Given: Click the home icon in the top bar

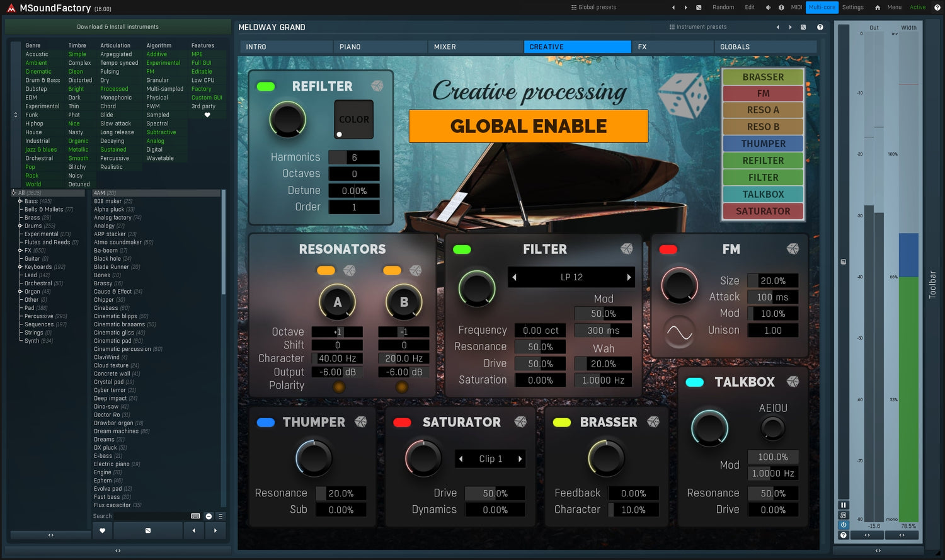Looking at the screenshot, I should coord(877,8).
